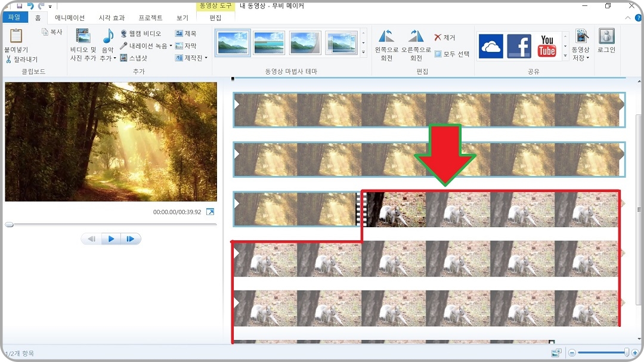The image size is (644, 362).
Task: Click the save icon in quick access toolbar
Action: [19, 6]
